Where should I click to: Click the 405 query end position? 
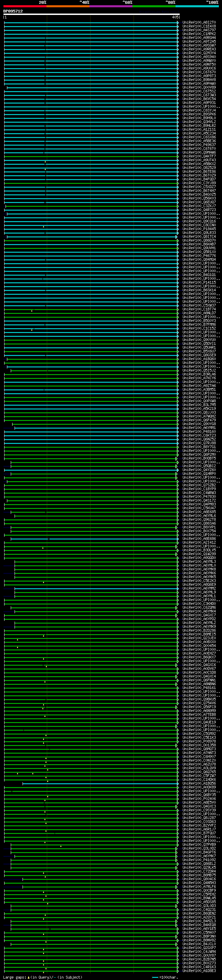(x=175, y=17)
